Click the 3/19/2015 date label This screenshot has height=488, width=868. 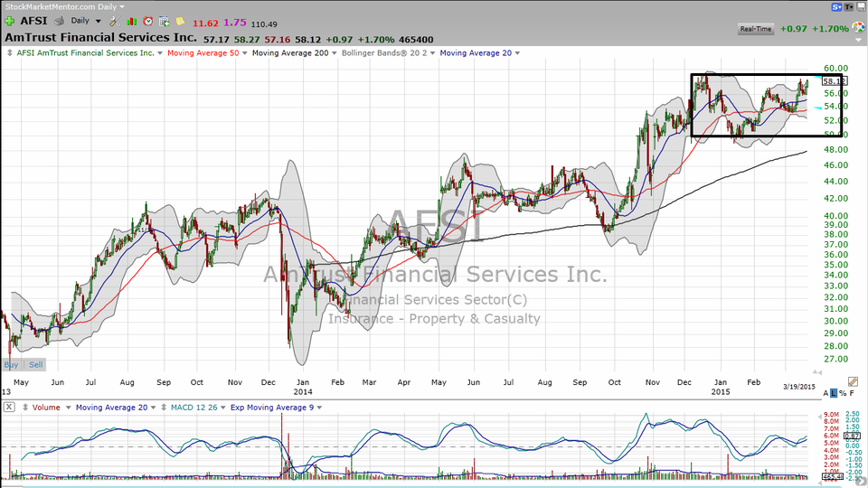tap(798, 387)
